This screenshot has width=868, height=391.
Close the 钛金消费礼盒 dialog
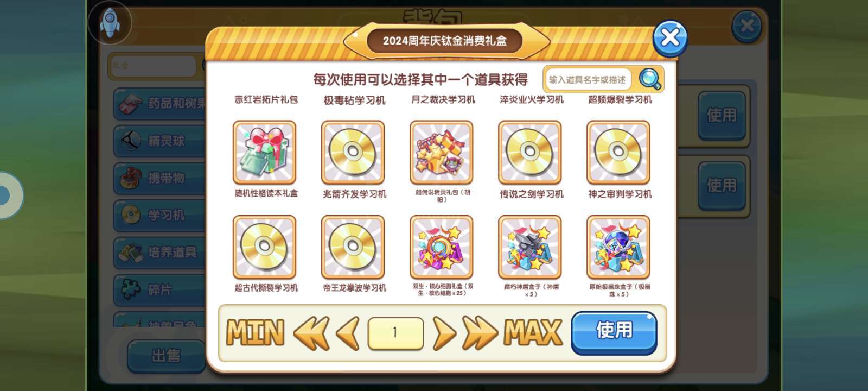[670, 39]
